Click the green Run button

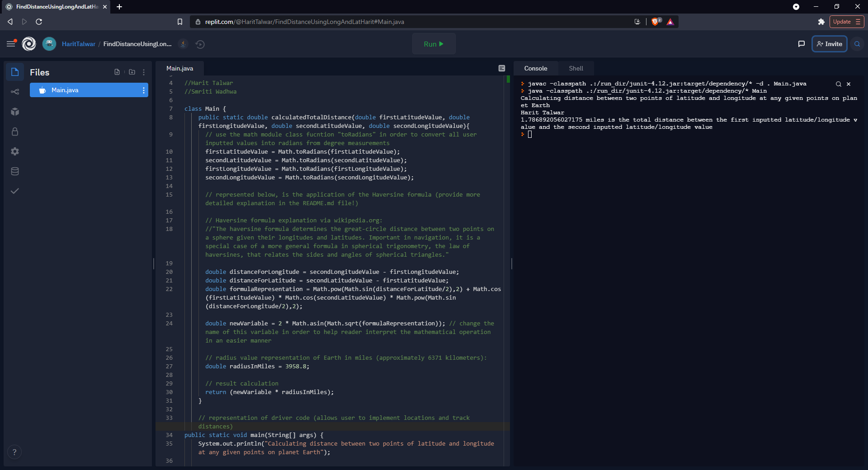[x=433, y=44]
